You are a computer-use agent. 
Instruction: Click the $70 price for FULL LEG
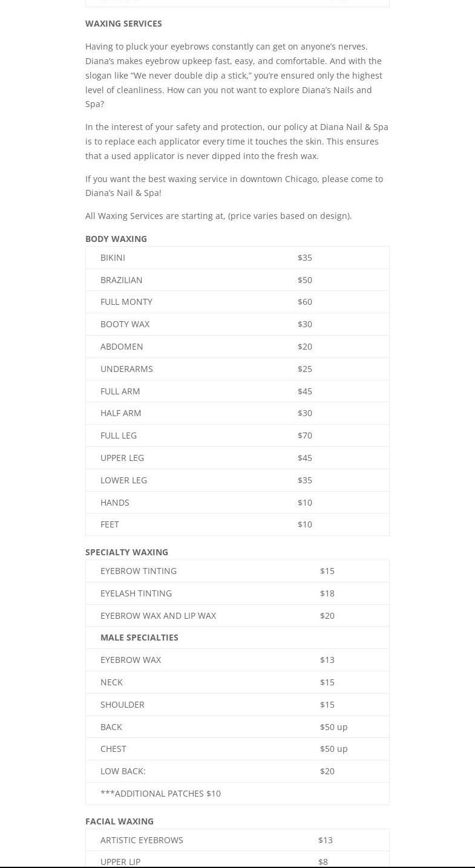(305, 436)
